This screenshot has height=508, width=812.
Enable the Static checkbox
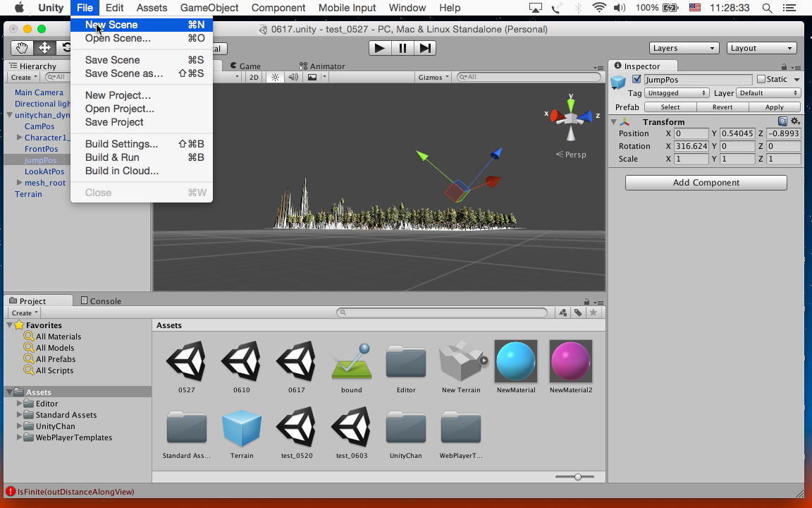click(x=761, y=80)
